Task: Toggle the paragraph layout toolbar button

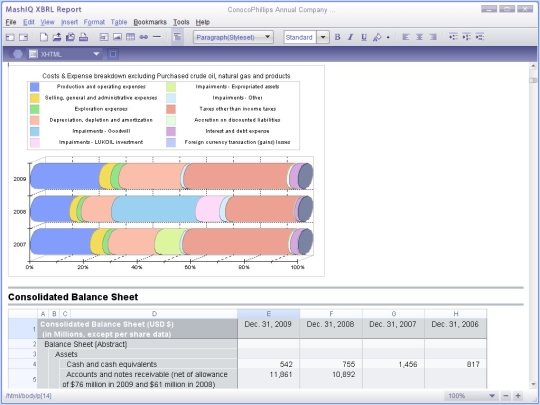Action: (177, 37)
